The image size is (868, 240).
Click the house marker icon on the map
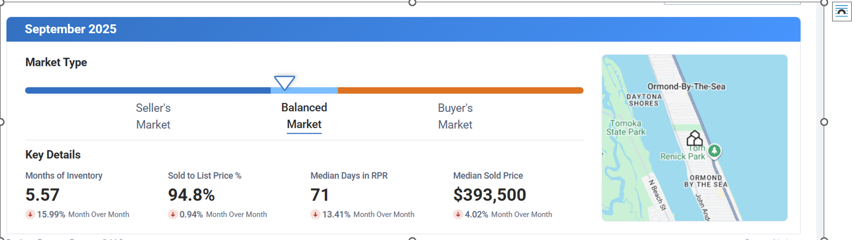click(x=695, y=138)
